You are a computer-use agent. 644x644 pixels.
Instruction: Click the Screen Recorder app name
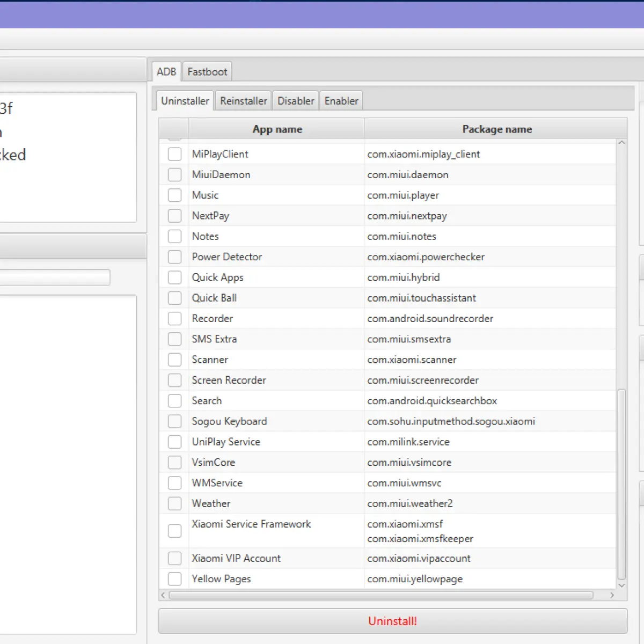229,380
